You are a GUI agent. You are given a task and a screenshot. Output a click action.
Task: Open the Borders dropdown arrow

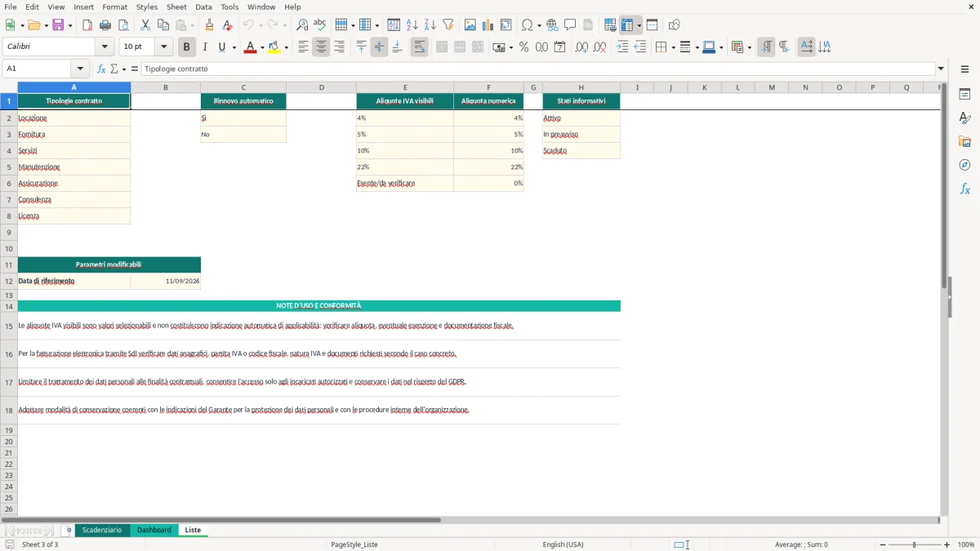672,47
